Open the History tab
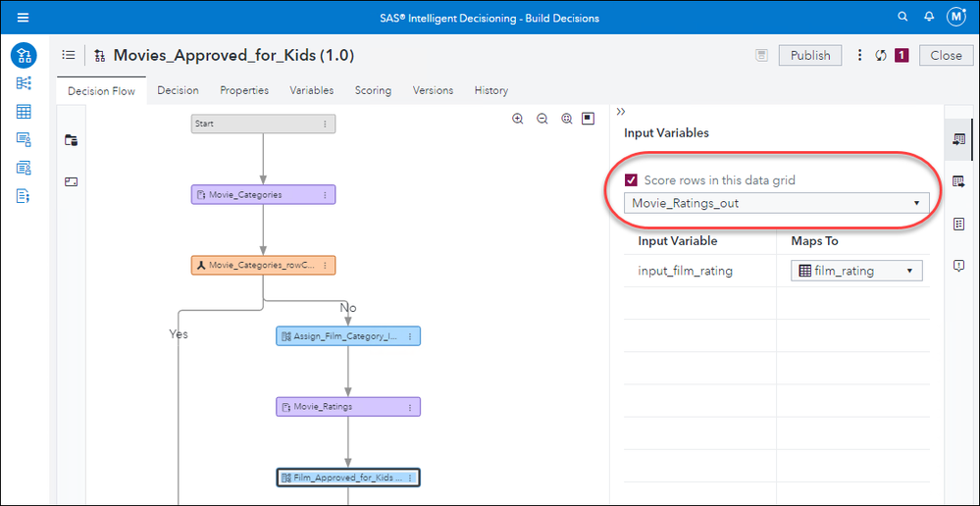This screenshot has width=980, height=506. (x=490, y=90)
